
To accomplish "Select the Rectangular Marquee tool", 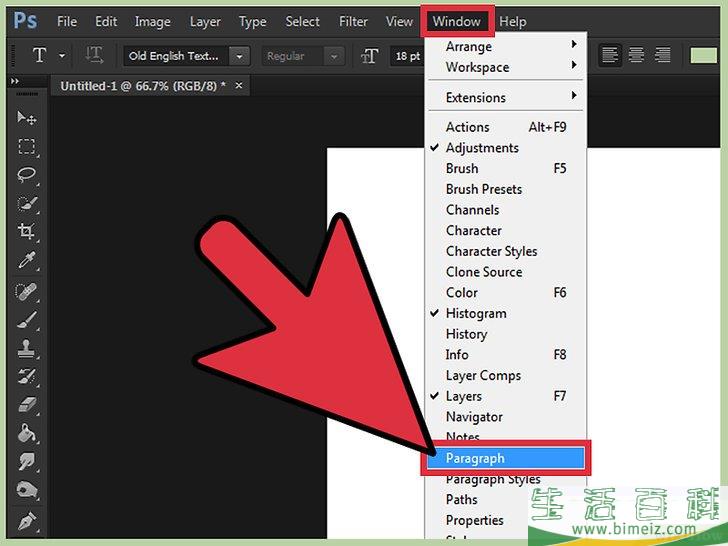I will 26,146.
